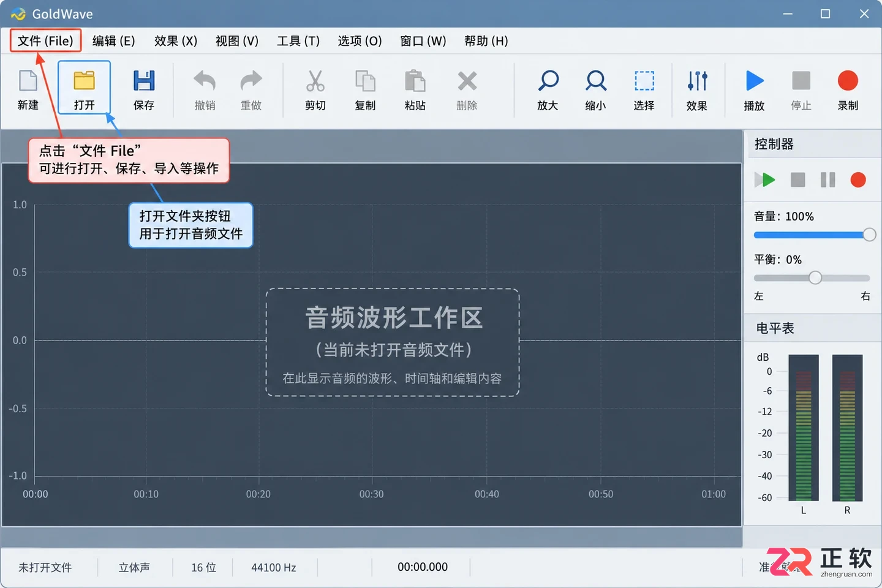Click the toolbar 停止 stop square
The height and width of the screenshot is (588, 882).
pyautogui.click(x=801, y=80)
